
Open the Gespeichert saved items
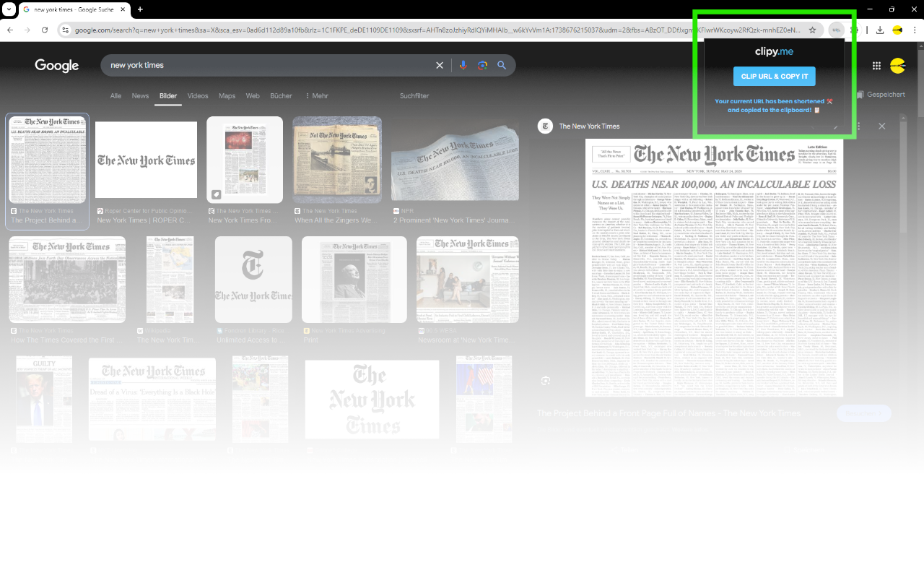pyautogui.click(x=881, y=95)
